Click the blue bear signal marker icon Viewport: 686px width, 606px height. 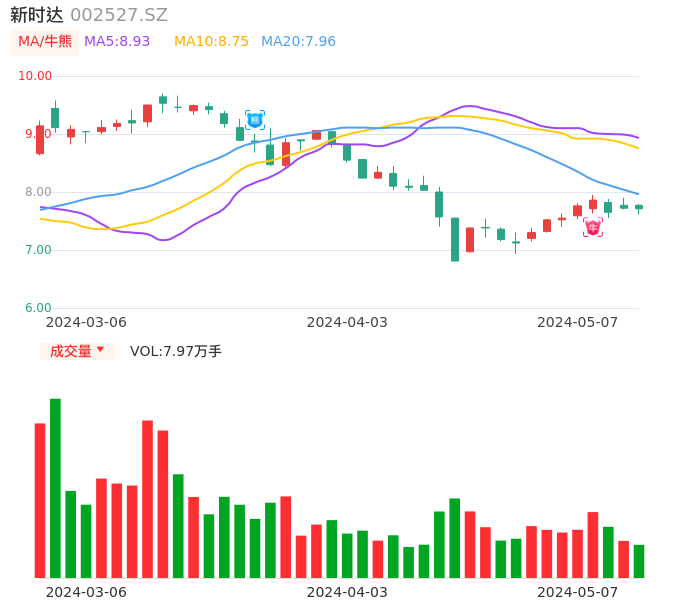[x=255, y=120]
